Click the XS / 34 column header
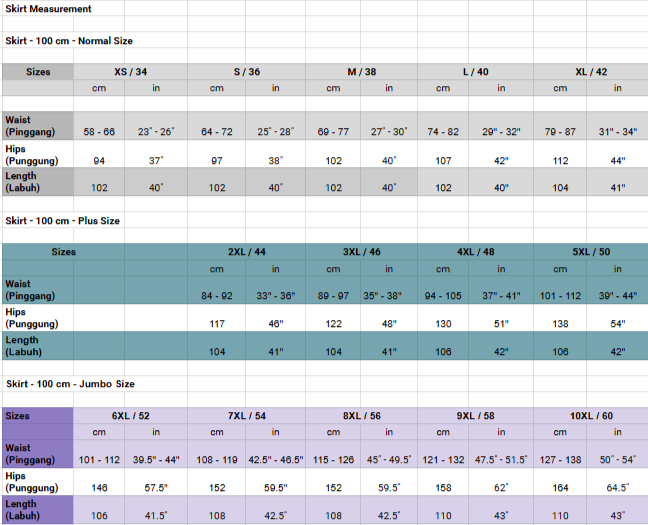 point(130,72)
